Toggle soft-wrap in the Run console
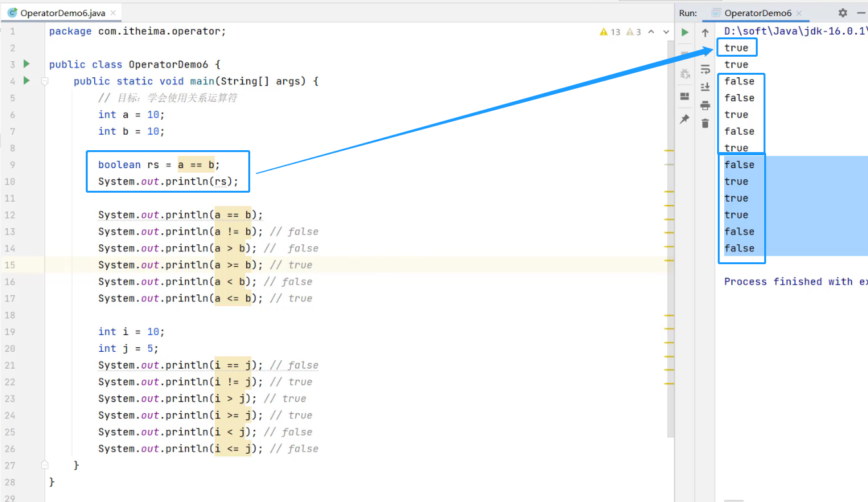Screen dimensions: 868x502 coord(705,70)
